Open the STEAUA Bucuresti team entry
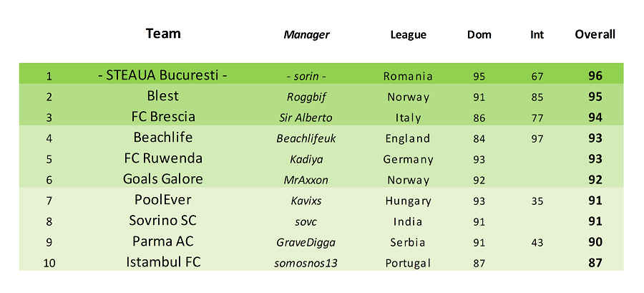Image resolution: width=644 pixels, height=293 pixels. point(163,76)
